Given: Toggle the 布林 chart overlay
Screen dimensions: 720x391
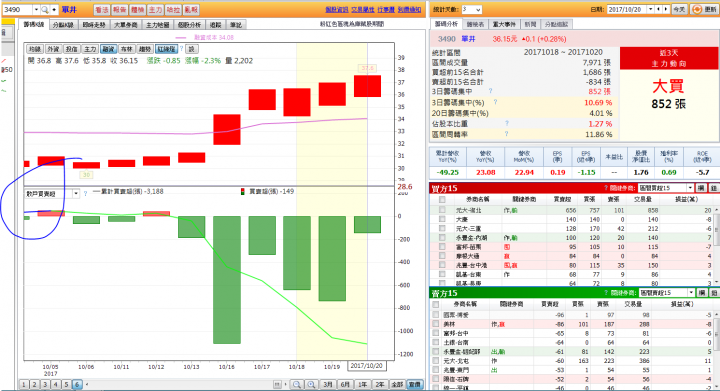Looking at the screenshot, I should 126,49.
